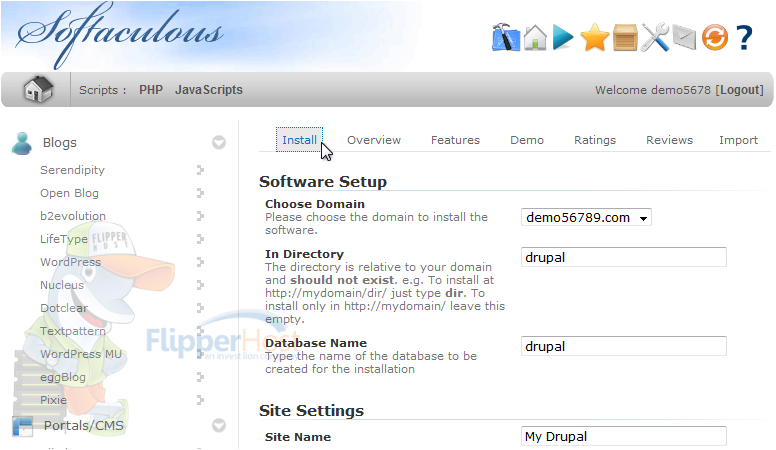Open the Dotclear script
776x450 pixels.
pyautogui.click(x=64, y=308)
